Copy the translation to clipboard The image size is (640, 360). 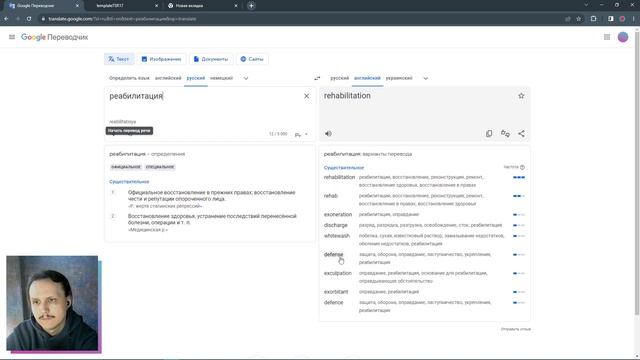coord(489,133)
